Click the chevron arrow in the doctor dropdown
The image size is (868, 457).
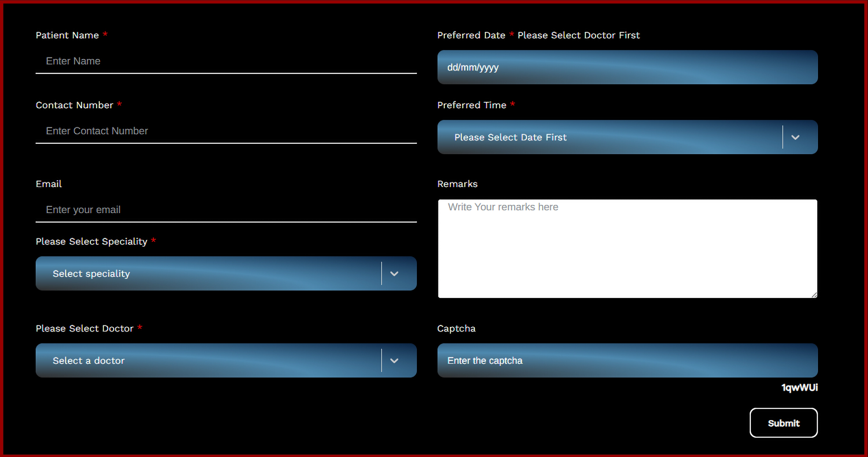(394, 361)
